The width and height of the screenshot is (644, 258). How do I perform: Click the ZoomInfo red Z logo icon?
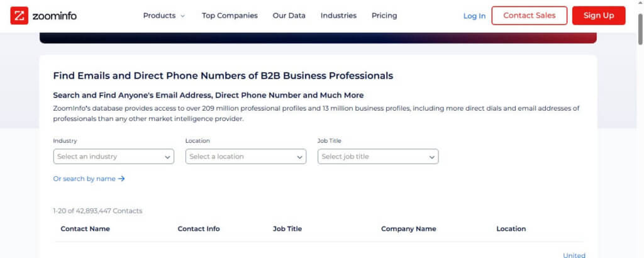coord(19,16)
